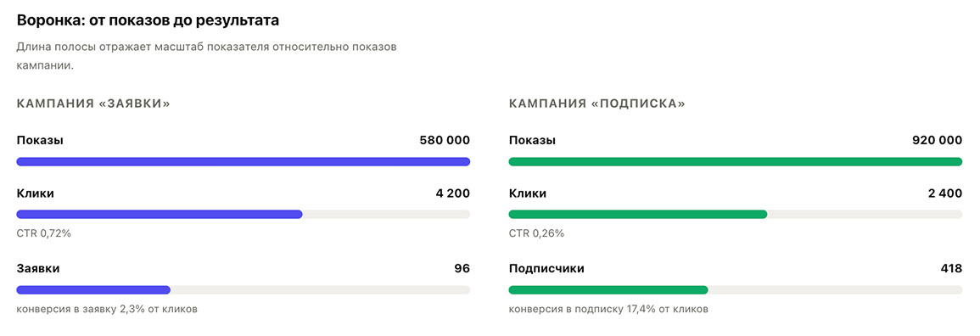The image size is (980, 336).
Task: Click the CTR 0,26% caption
Action: pos(536,233)
